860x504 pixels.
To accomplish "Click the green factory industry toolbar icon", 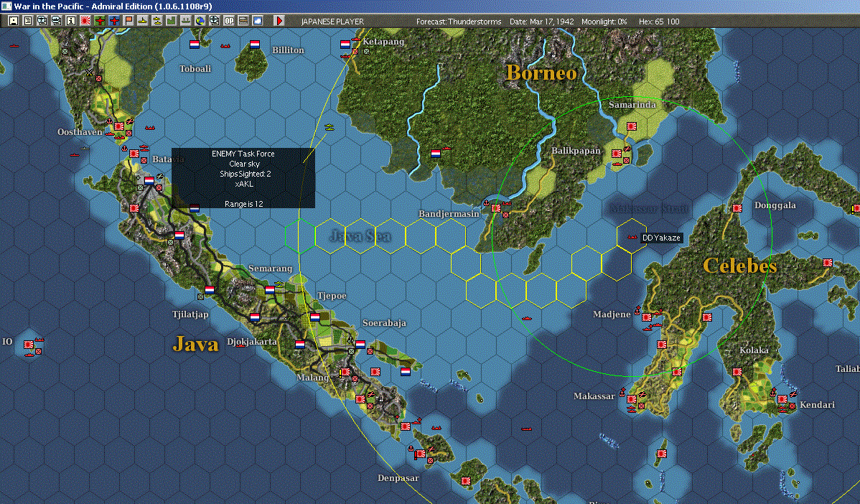I will pyautogui.click(x=171, y=21).
